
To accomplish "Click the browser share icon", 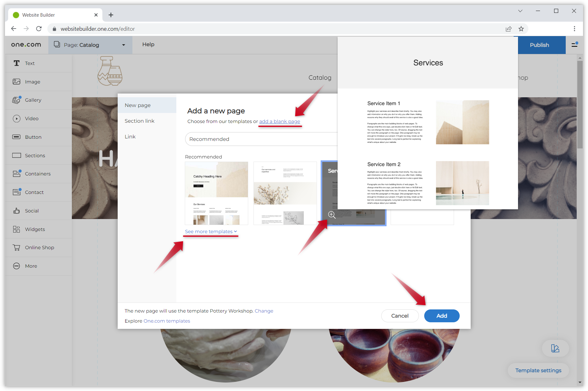I will [x=509, y=29].
